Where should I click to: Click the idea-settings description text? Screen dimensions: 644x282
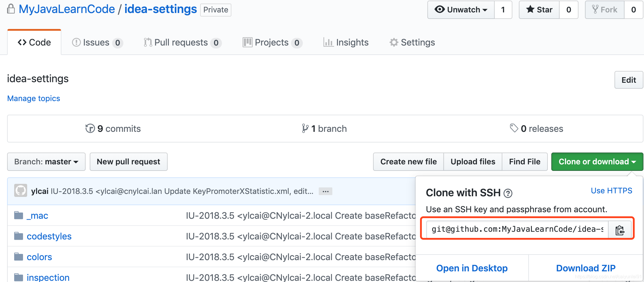38,79
